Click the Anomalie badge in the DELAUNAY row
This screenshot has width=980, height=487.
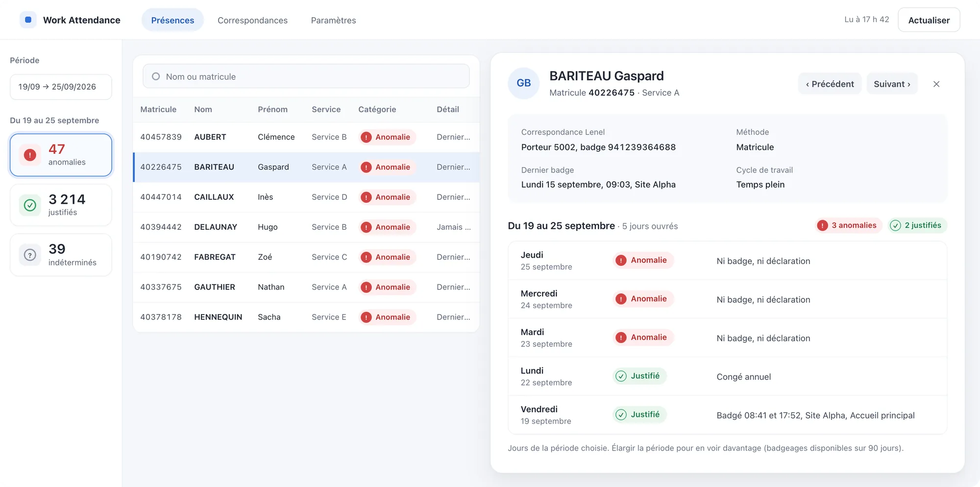387,227
